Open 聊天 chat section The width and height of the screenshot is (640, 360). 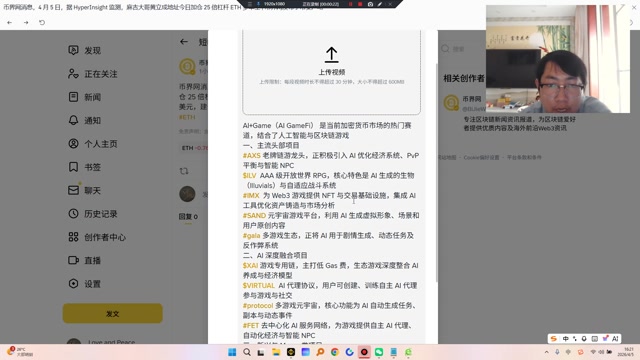click(x=84, y=190)
